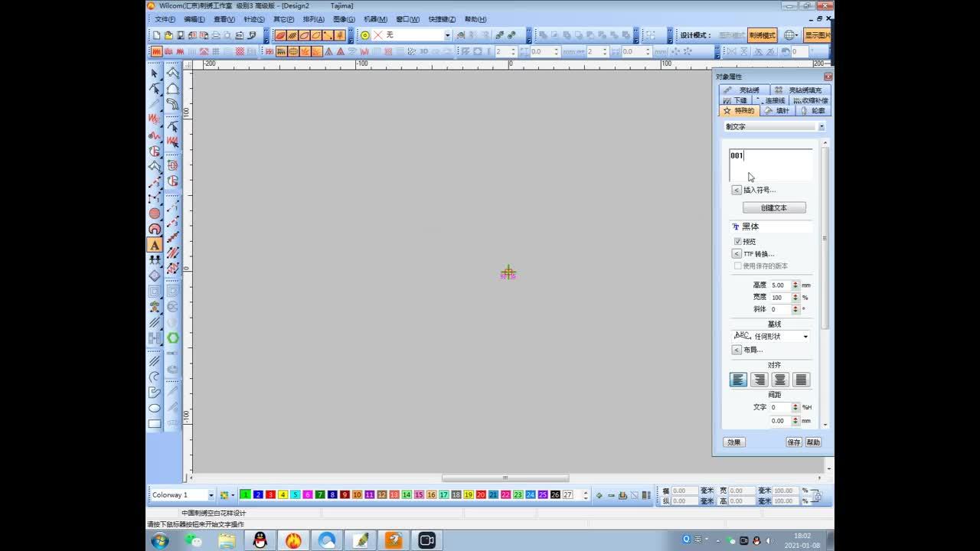Image resolution: width=980 pixels, height=551 pixels.
Task: Select the Lettering tool in the left toolbox
Action: (x=155, y=245)
